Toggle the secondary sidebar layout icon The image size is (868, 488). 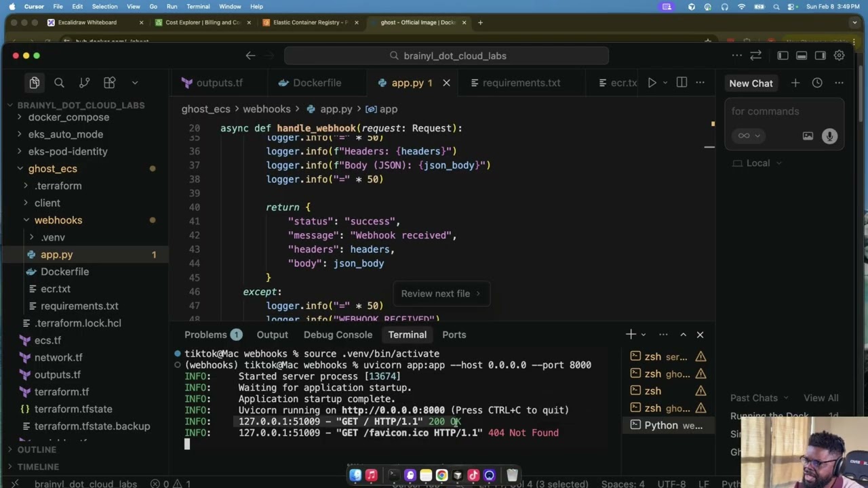click(x=821, y=56)
